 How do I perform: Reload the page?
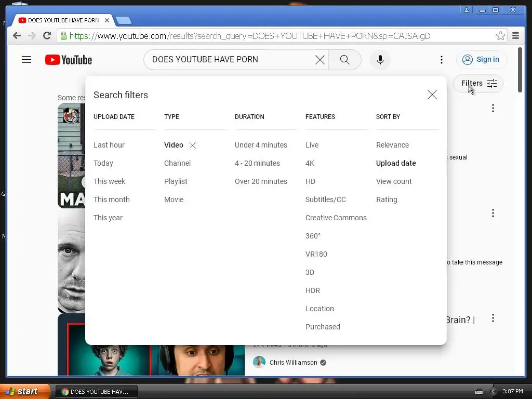click(x=47, y=36)
